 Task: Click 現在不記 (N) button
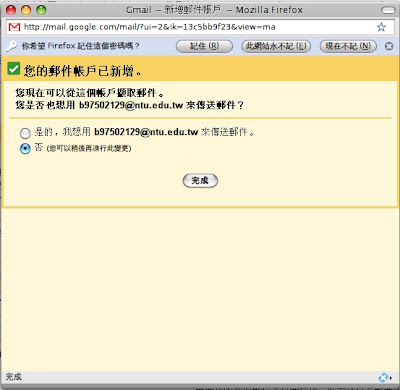(x=348, y=46)
